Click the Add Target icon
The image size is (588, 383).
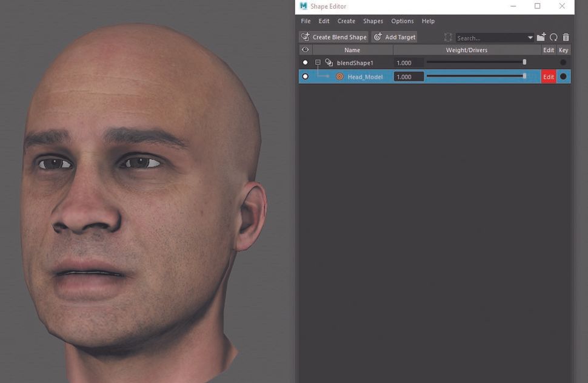click(x=378, y=36)
